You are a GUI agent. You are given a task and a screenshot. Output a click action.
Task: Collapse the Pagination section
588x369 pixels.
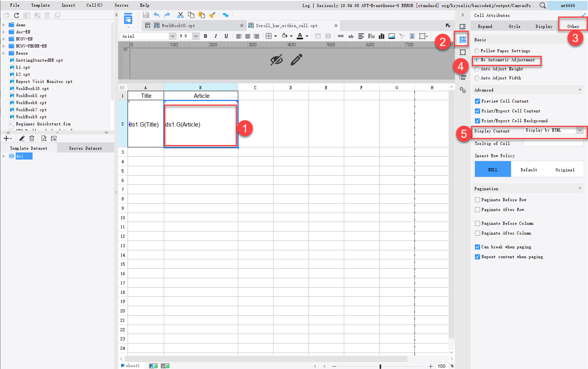pos(580,189)
